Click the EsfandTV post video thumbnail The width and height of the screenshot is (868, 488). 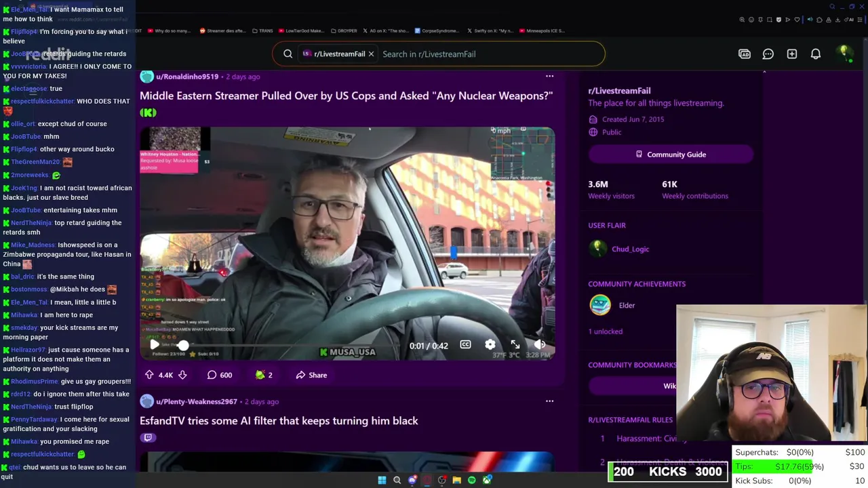point(347,461)
